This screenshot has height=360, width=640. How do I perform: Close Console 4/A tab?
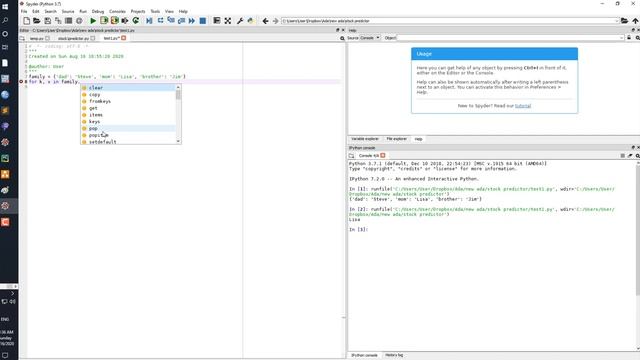pyautogui.click(x=383, y=156)
